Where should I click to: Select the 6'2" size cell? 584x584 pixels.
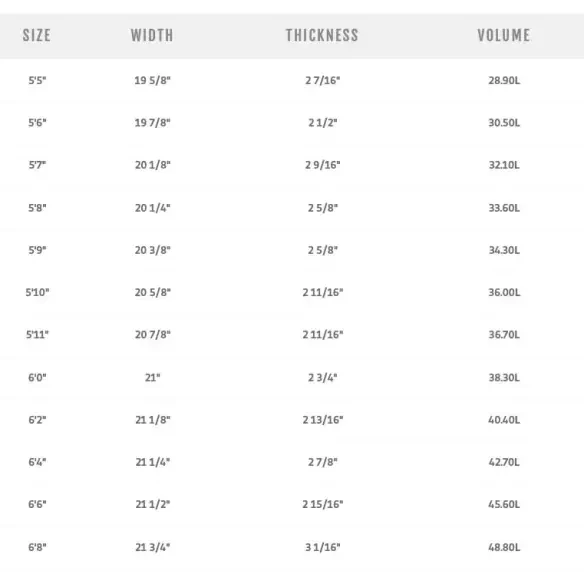[37, 420]
